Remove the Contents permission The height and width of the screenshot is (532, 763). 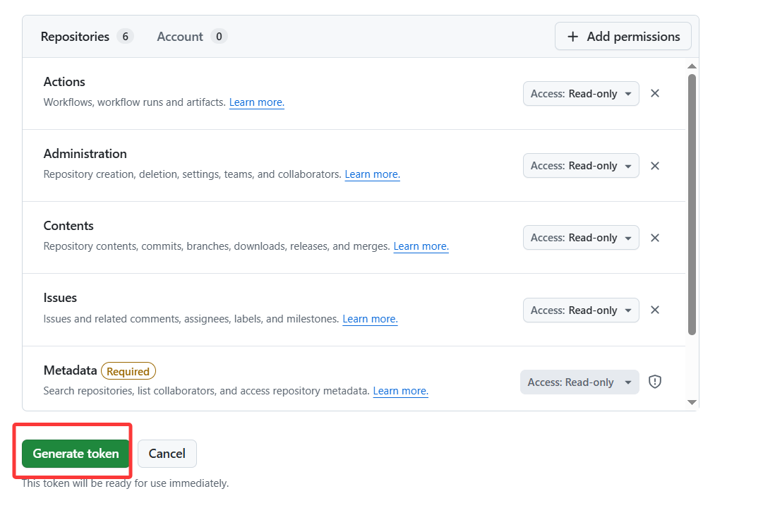pyautogui.click(x=655, y=238)
